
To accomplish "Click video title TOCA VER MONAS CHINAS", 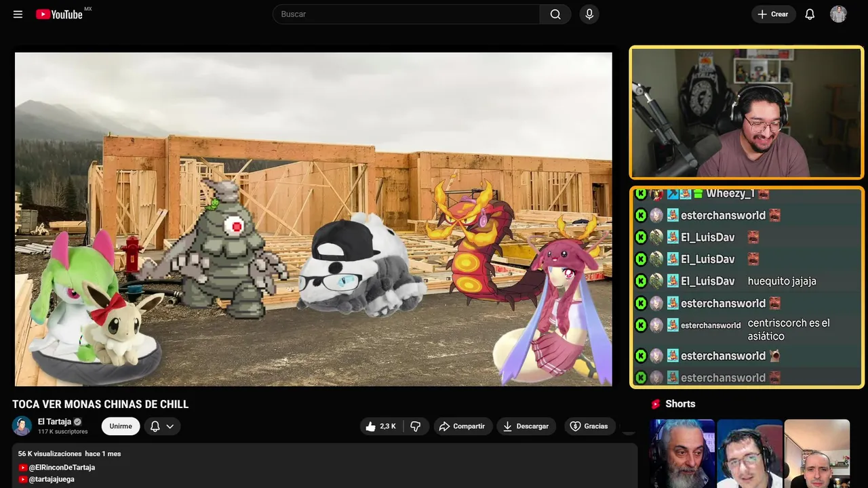I will coord(100,405).
